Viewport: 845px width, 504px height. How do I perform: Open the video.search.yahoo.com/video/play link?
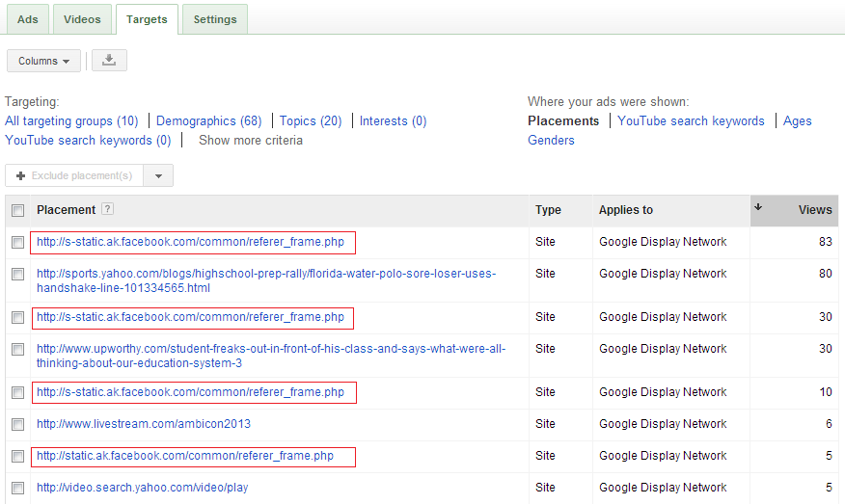point(142,488)
